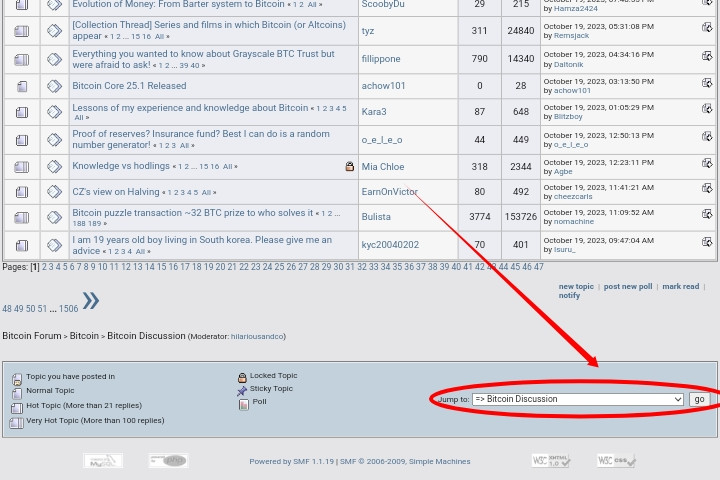Click the W3C CSS validation badge
Screen dimensions: 720x480
pyautogui.click(x=616, y=460)
